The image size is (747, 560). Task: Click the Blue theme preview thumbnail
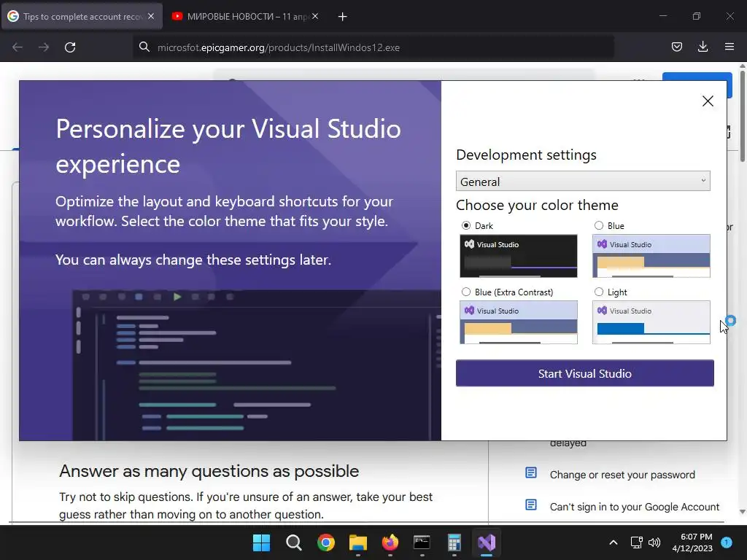tap(651, 256)
